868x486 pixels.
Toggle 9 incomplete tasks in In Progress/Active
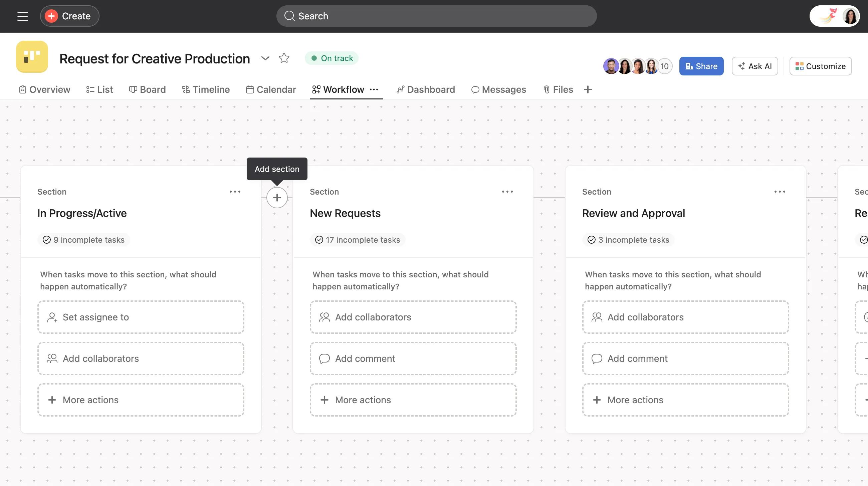(83, 239)
